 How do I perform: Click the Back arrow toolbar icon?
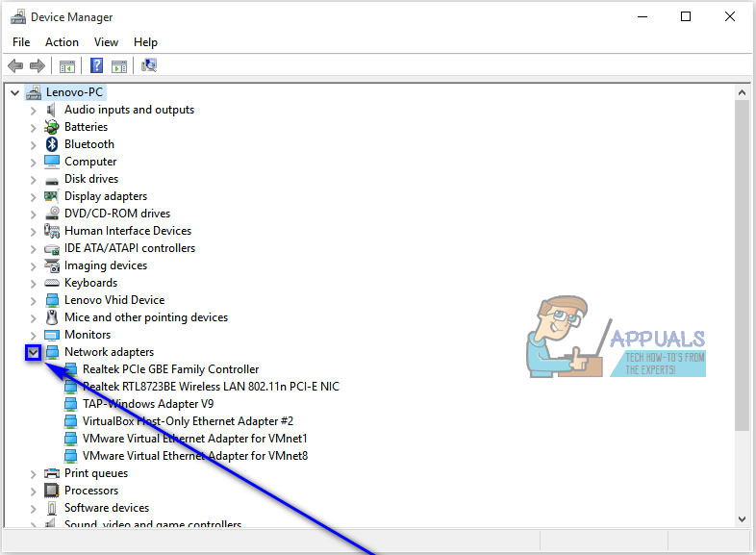click(15, 65)
